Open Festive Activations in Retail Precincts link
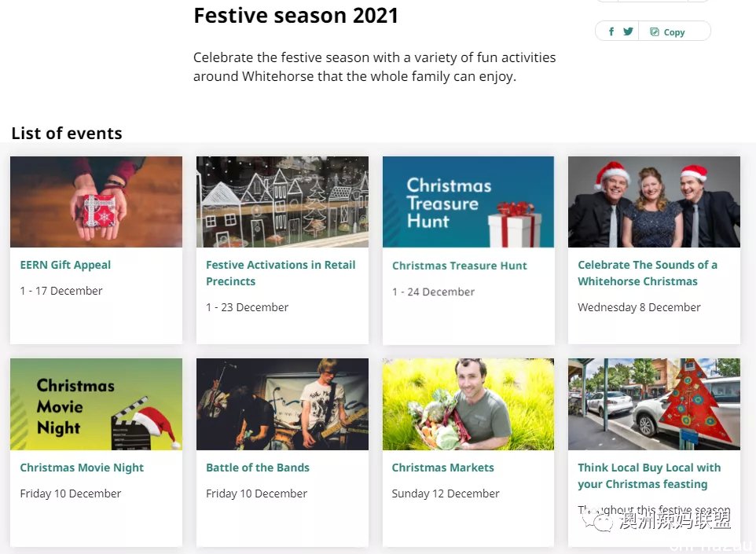This screenshot has width=756, height=554. [x=281, y=273]
